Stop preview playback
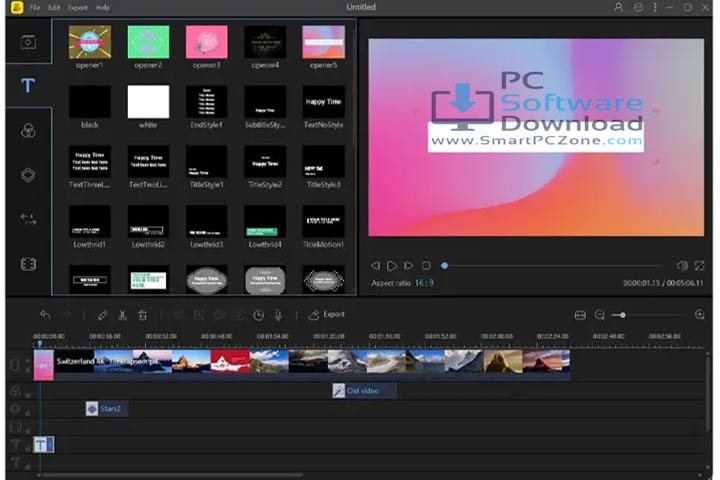This screenshot has width=720, height=480. click(426, 265)
